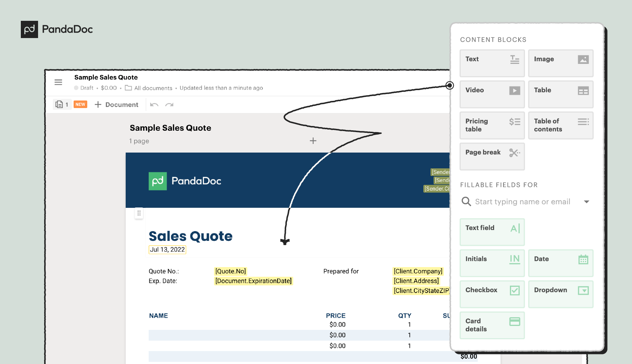Select the Page break content block
Screen dimensions: 632x364
click(492, 156)
